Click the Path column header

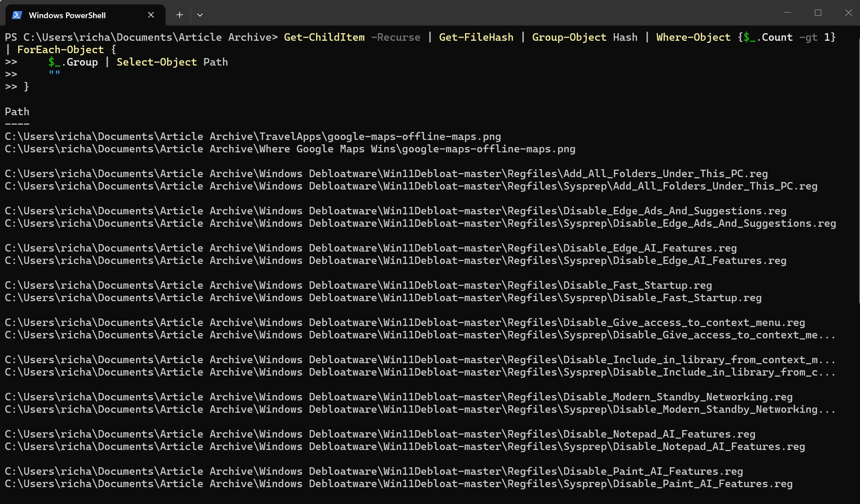click(17, 112)
